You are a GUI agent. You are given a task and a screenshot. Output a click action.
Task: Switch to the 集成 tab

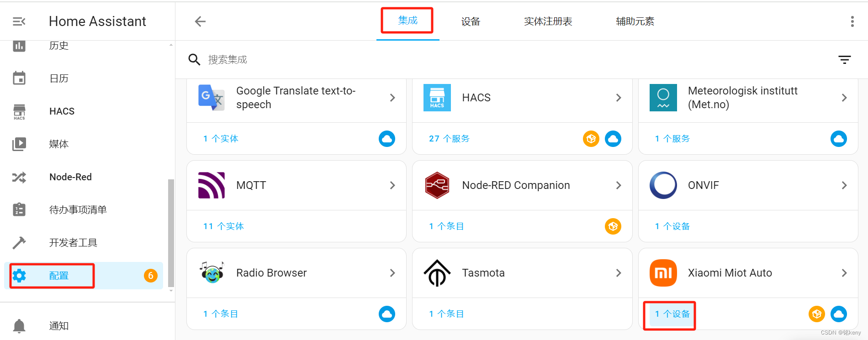point(408,21)
